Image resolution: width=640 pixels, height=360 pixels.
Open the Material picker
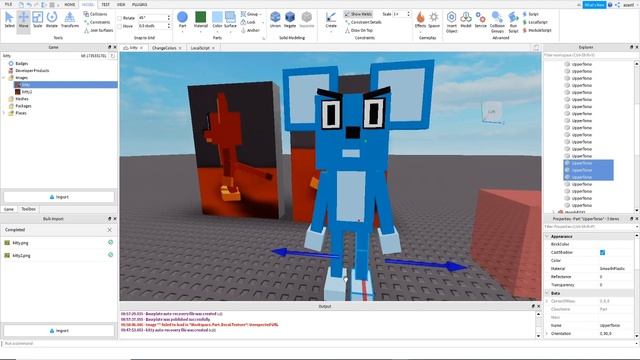[x=200, y=20]
